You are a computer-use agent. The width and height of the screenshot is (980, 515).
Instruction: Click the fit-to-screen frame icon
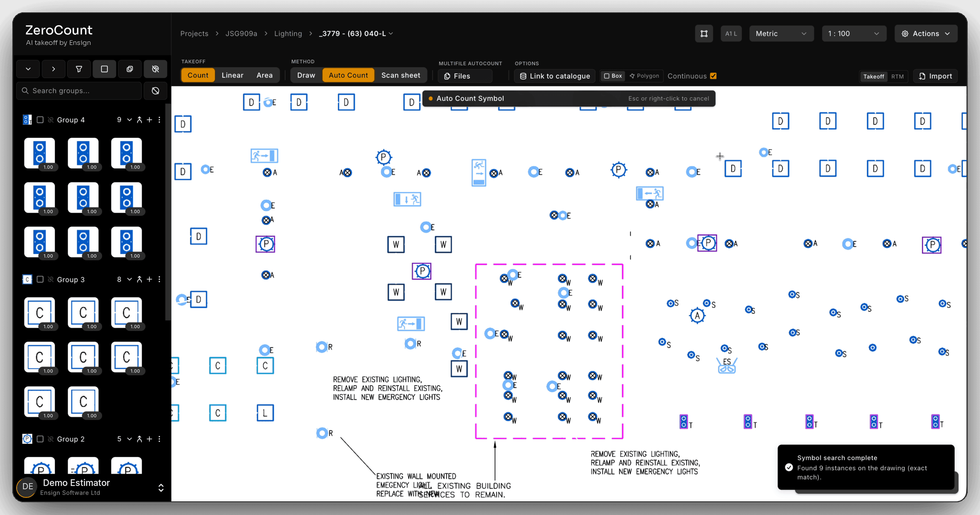[x=704, y=34]
